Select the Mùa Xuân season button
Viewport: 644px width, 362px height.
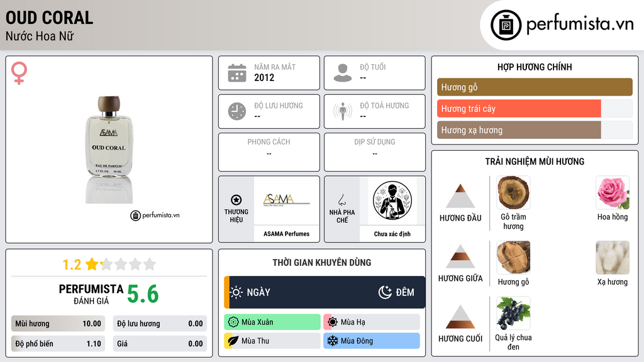[x=272, y=322]
